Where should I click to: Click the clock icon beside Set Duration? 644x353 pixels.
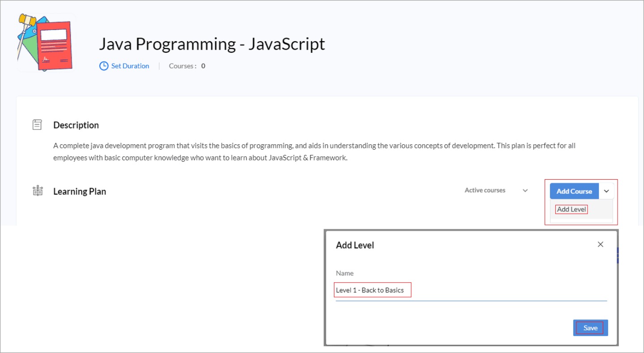pyautogui.click(x=104, y=66)
